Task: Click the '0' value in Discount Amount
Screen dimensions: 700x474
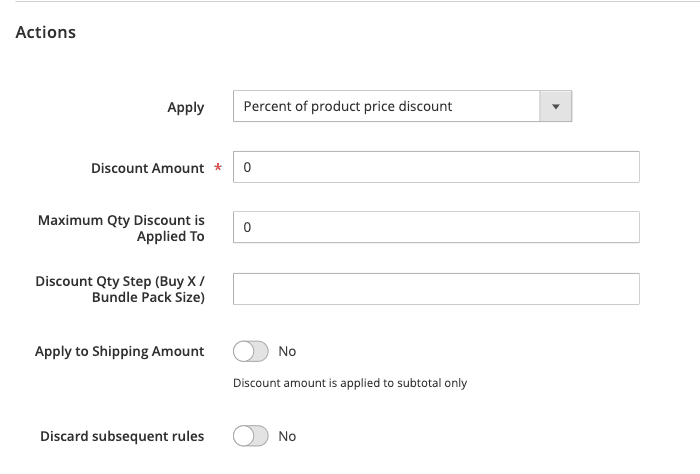Action: (x=247, y=168)
